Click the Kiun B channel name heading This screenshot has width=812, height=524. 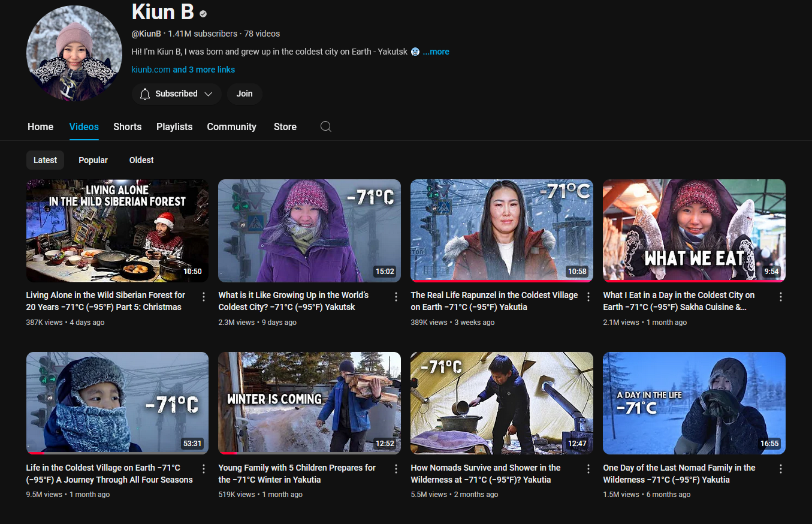162,12
